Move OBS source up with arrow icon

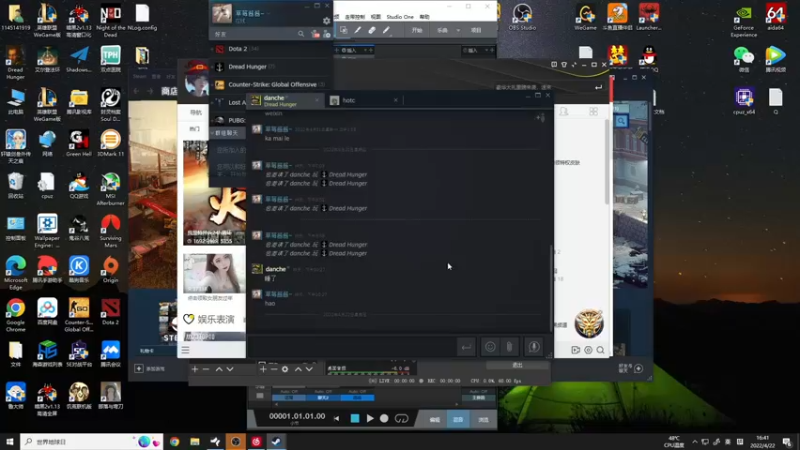298,369
